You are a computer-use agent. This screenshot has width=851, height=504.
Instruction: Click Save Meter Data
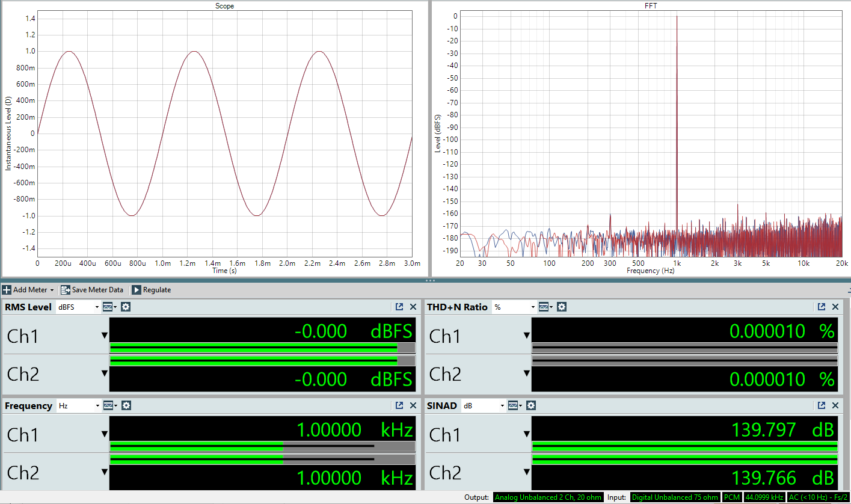coord(92,290)
